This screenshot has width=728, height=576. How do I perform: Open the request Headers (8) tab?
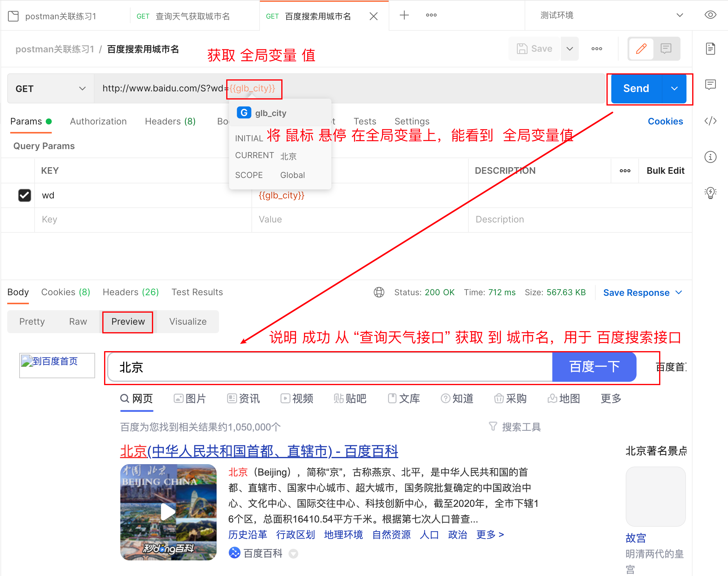tap(170, 121)
